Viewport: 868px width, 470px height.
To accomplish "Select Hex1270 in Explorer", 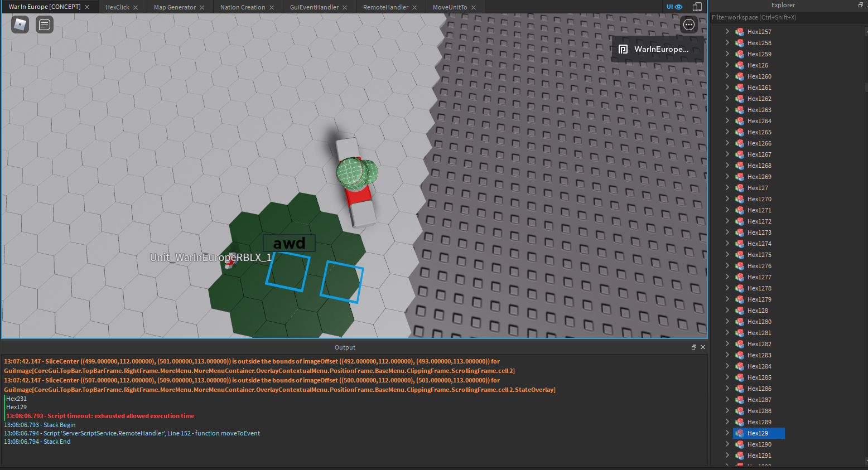I will [x=759, y=199].
